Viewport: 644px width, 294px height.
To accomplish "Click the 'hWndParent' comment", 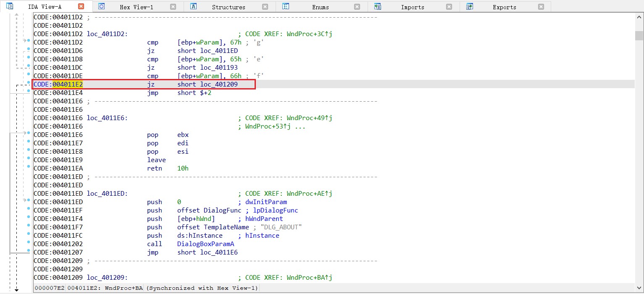I will point(264,219).
